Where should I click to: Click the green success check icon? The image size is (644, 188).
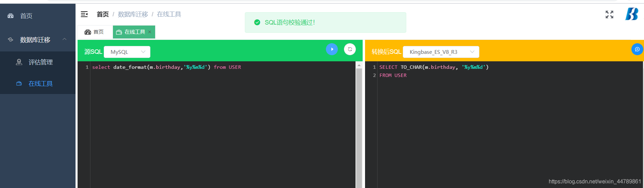[x=257, y=22]
